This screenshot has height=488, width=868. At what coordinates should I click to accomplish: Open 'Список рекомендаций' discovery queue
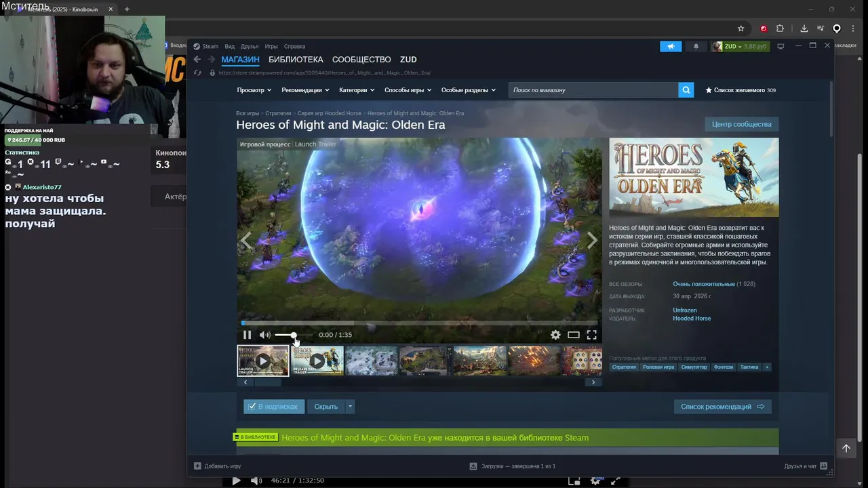point(722,407)
